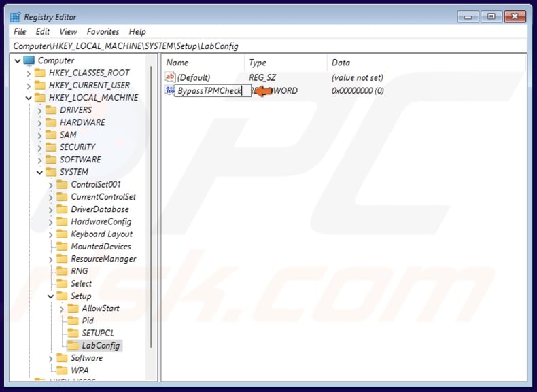
Task: Open the Help menu
Action: pyautogui.click(x=137, y=31)
